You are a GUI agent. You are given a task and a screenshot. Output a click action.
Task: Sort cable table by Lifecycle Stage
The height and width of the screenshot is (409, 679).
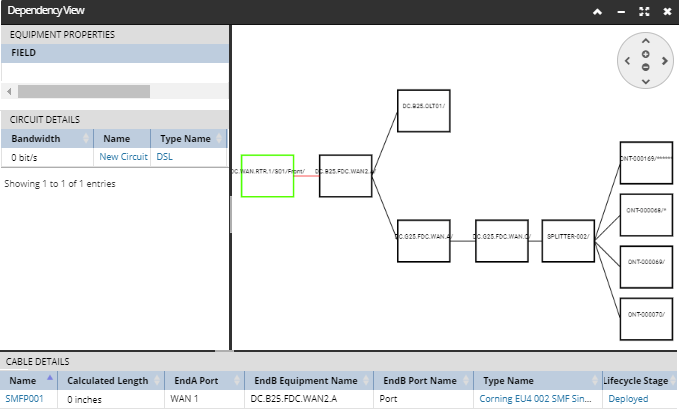click(640, 380)
